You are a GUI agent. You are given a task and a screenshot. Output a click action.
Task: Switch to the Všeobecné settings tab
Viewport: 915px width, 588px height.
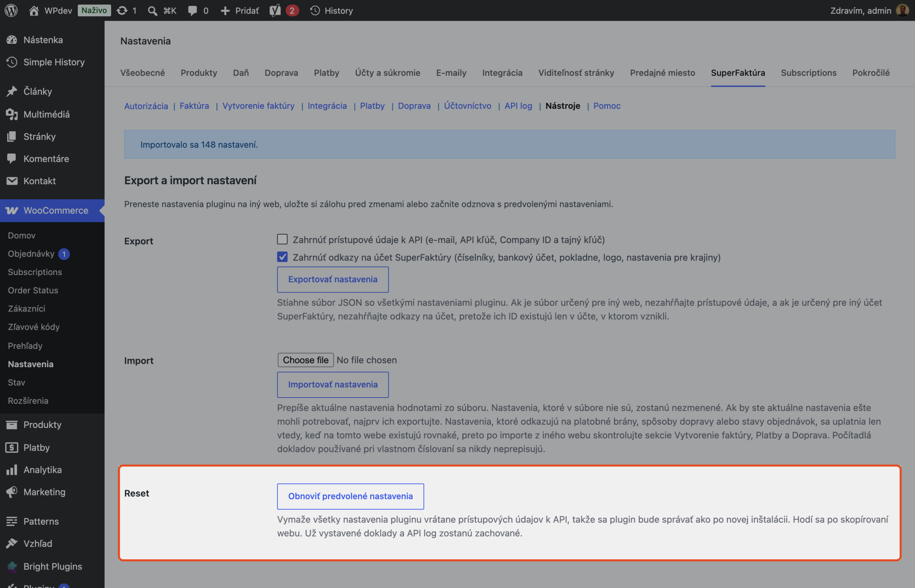click(x=143, y=73)
